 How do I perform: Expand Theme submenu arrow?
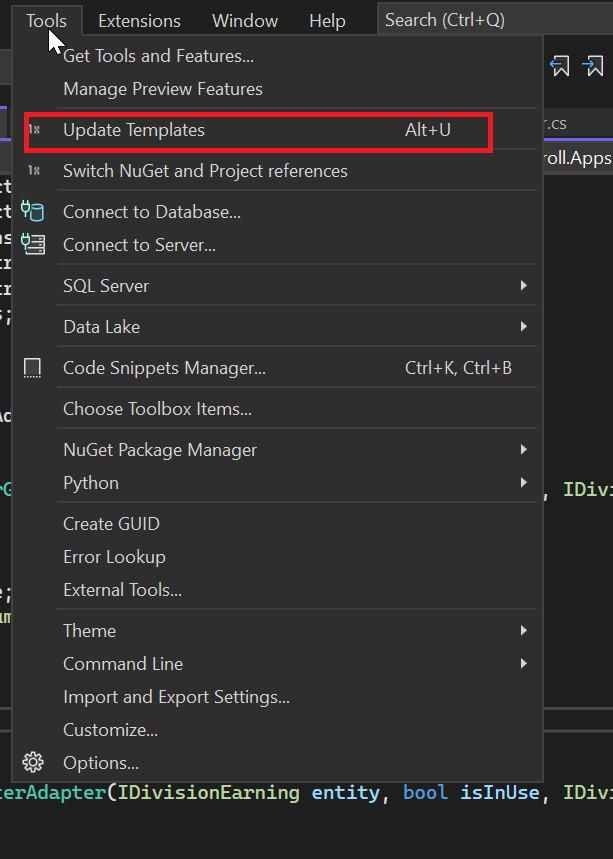click(x=524, y=631)
